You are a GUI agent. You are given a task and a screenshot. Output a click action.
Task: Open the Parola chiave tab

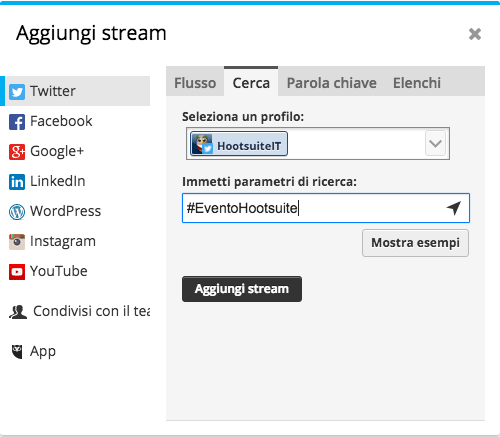tap(332, 83)
